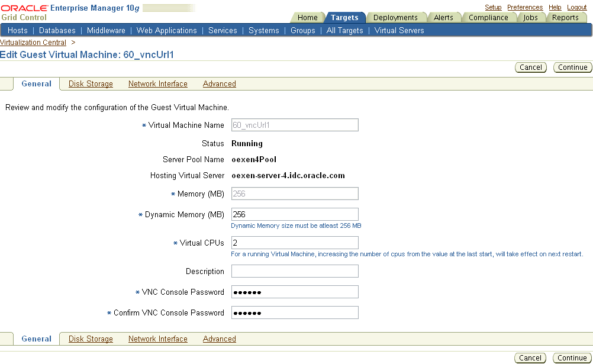Follow the Virtualization Central breadcrumb
This screenshot has width=593, height=364.
tap(33, 43)
